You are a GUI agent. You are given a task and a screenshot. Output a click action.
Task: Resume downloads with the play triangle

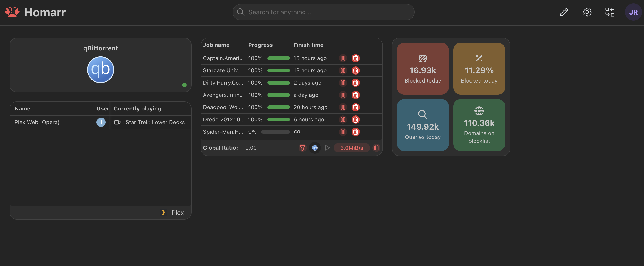click(x=327, y=148)
